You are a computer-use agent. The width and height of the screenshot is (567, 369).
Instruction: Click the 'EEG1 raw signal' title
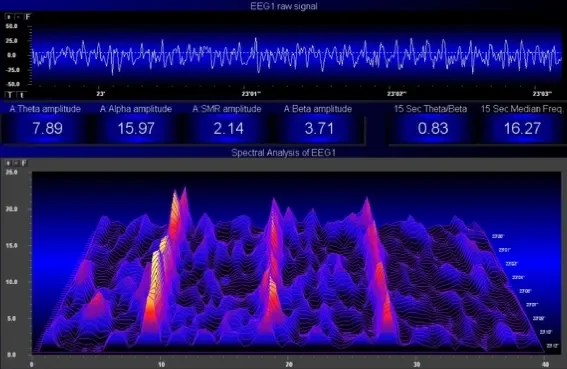point(284,6)
